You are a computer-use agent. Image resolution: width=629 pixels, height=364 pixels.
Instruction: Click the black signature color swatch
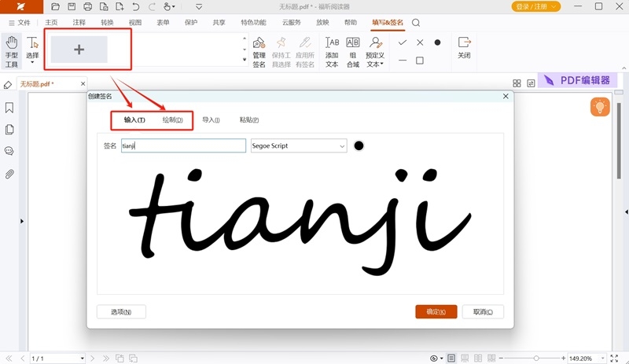click(x=359, y=145)
